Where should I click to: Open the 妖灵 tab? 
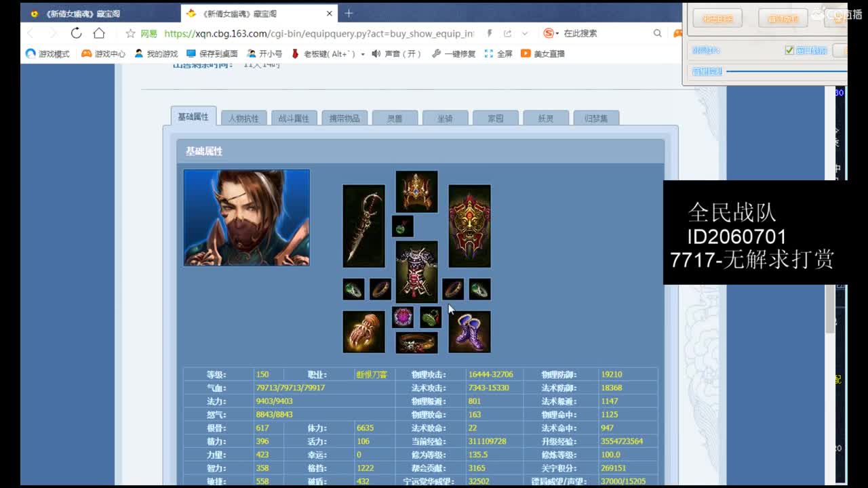tap(546, 118)
